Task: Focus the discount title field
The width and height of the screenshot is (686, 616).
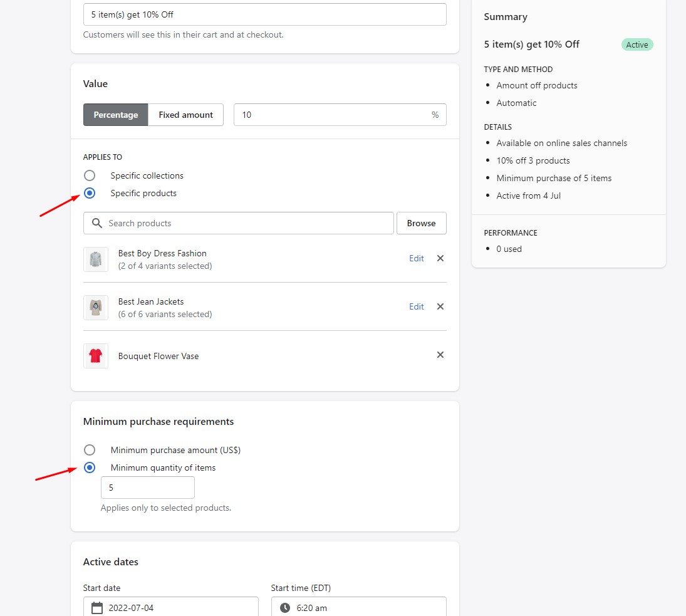Action: 264,14
